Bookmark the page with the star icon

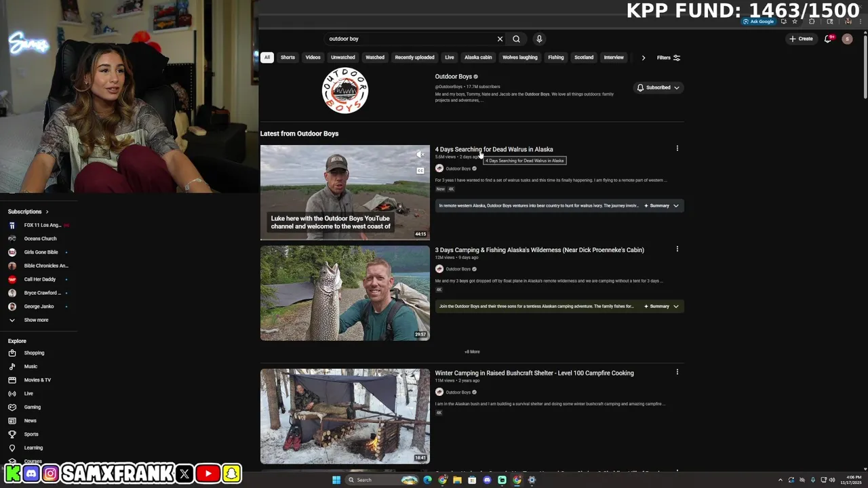pos(795,22)
